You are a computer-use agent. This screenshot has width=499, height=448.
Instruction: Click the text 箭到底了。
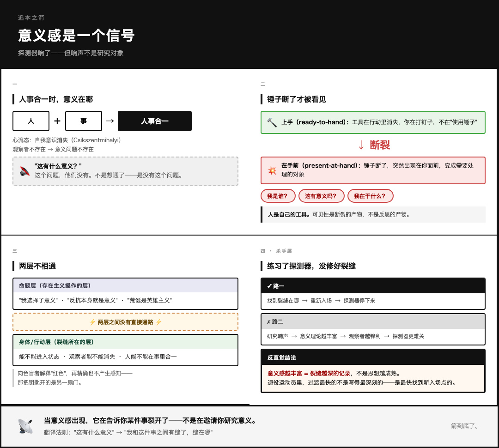coord(465,426)
